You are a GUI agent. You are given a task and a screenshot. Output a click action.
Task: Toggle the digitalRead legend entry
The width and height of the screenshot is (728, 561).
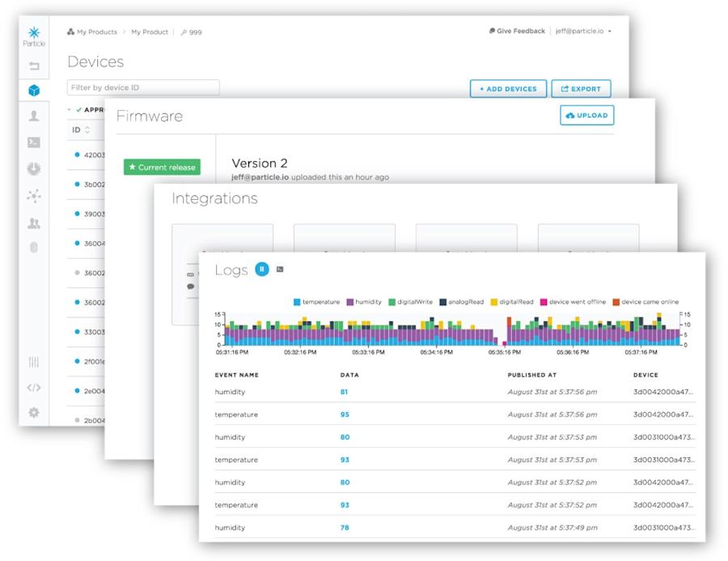click(x=512, y=302)
